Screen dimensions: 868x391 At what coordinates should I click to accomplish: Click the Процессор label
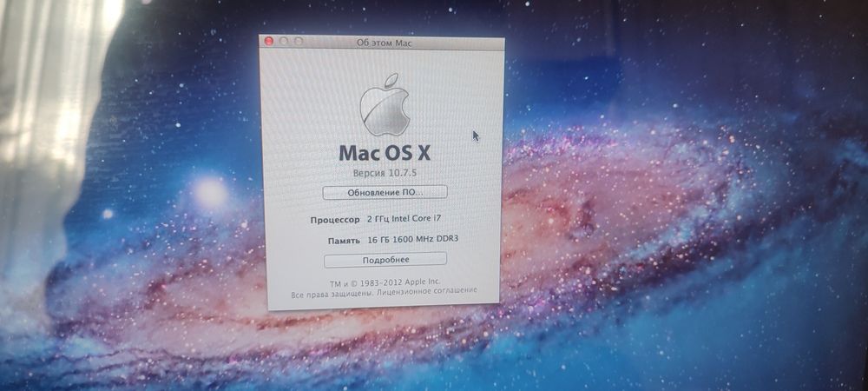[335, 220]
